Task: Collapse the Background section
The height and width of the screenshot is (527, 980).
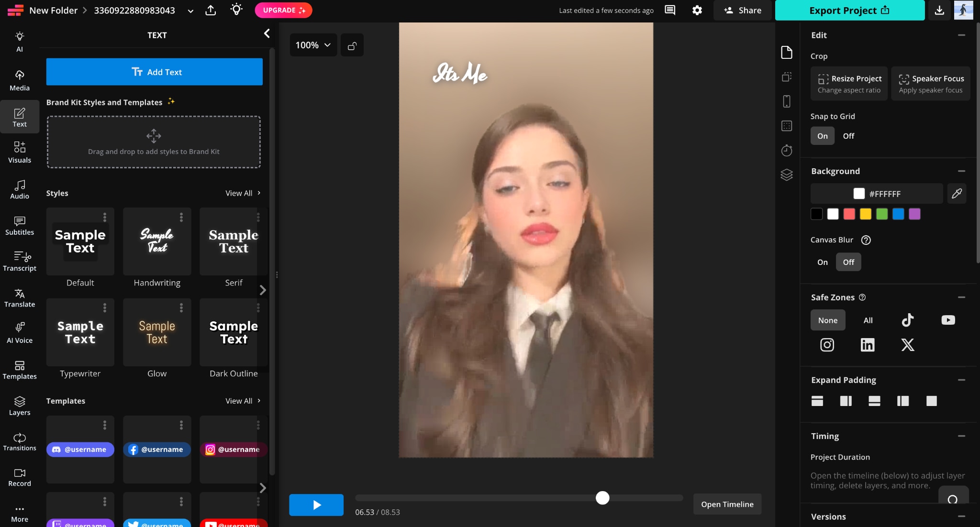Action: pos(961,171)
